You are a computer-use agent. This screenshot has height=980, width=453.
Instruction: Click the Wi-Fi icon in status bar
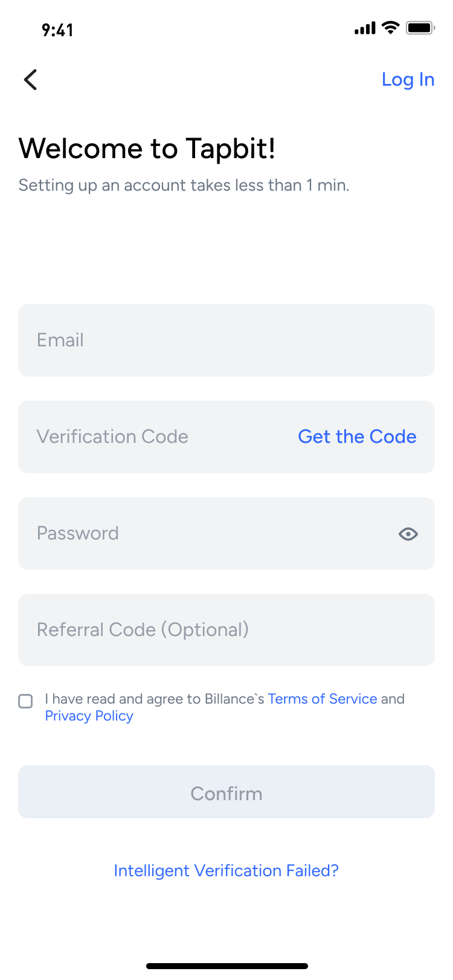coord(390,27)
